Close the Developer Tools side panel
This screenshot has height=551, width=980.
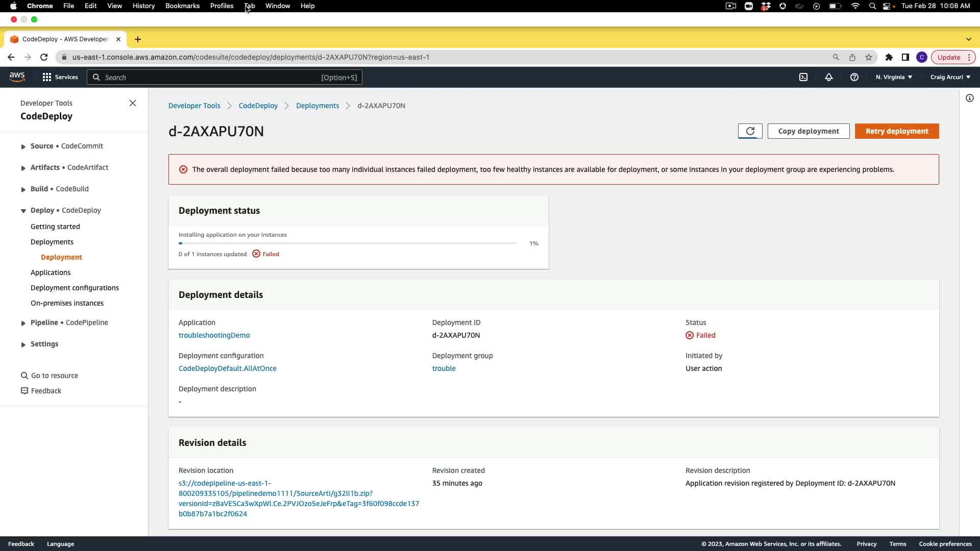133,103
